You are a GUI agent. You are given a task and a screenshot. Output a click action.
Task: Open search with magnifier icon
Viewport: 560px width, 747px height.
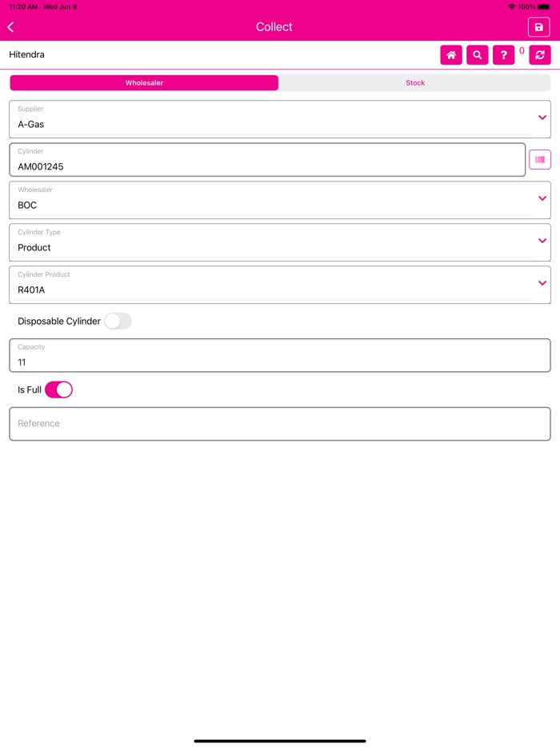pos(477,55)
